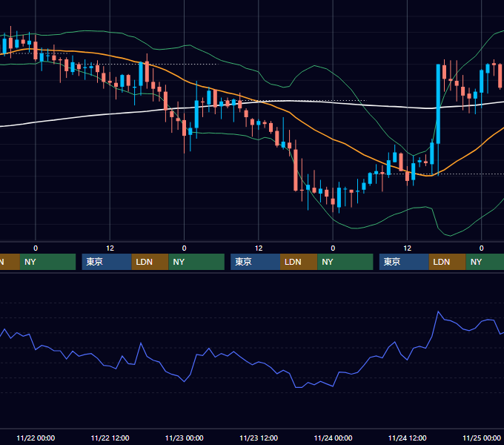
Task: Click the 11/22 00:00 time axis label
Action: click(36, 438)
